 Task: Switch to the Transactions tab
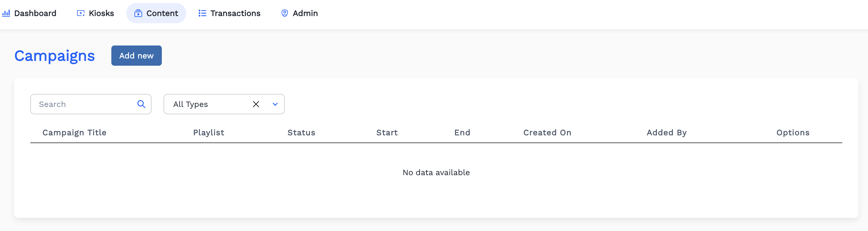click(235, 13)
